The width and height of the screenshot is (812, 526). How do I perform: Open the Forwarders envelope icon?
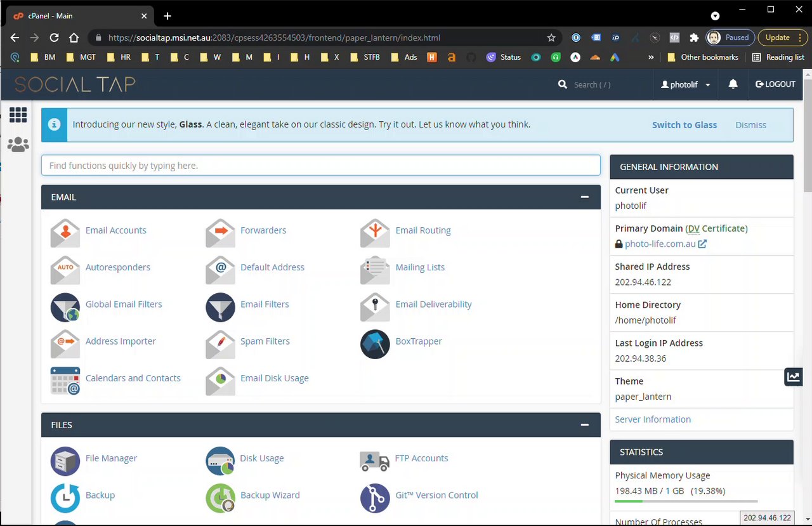(x=220, y=232)
